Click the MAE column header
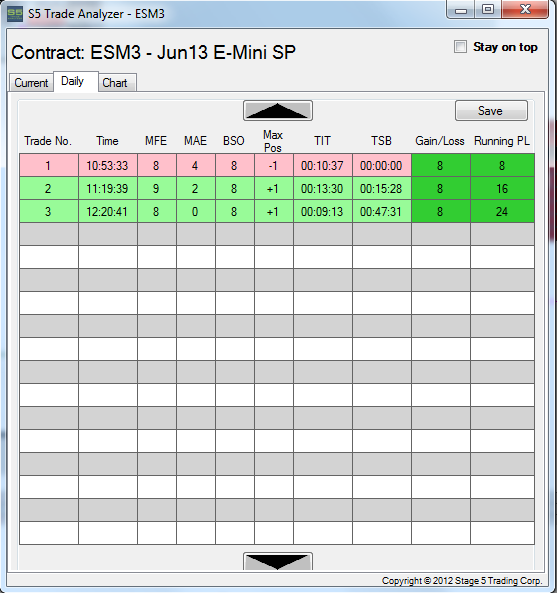557x593 pixels. click(195, 141)
